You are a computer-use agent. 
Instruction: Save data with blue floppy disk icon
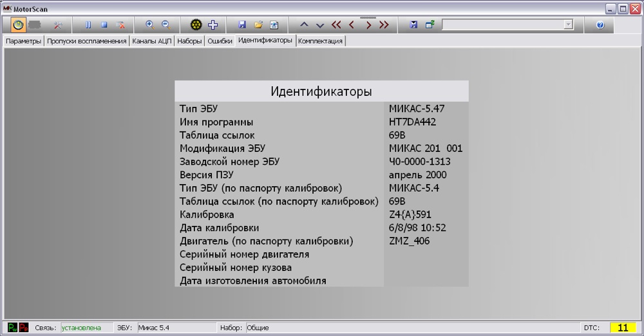[x=242, y=25]
